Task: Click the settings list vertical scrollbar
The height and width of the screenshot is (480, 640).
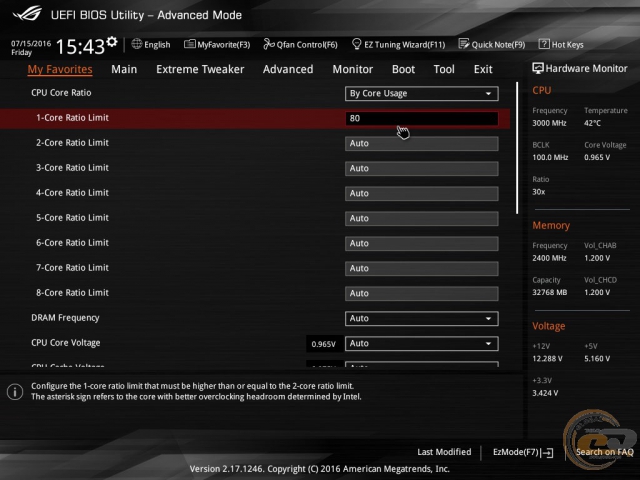Action: click(x=517, y=148)
